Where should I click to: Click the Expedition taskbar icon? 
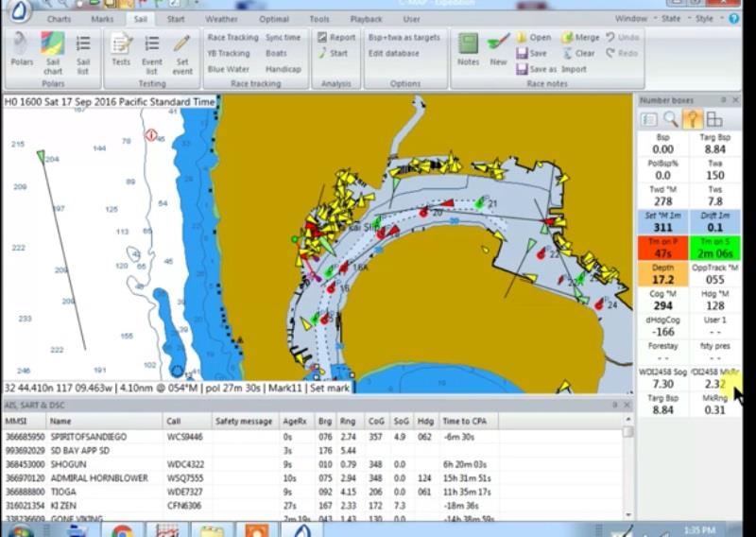tap(302, 529)
